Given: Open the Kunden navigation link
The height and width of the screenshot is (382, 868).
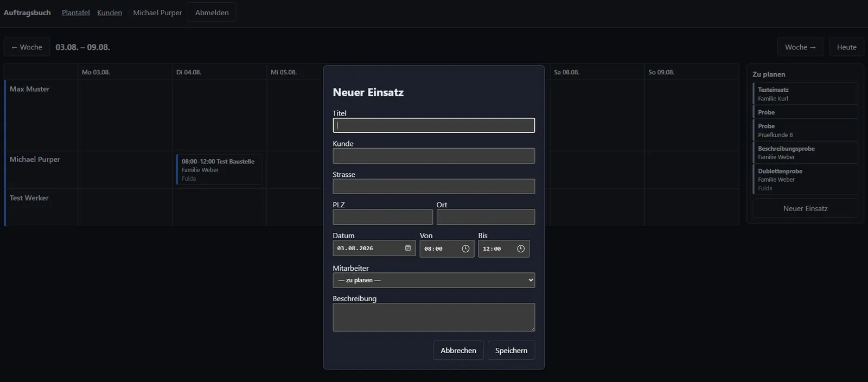Looking at the screenshot, I should pyautogui.click(x=110, y=12).
